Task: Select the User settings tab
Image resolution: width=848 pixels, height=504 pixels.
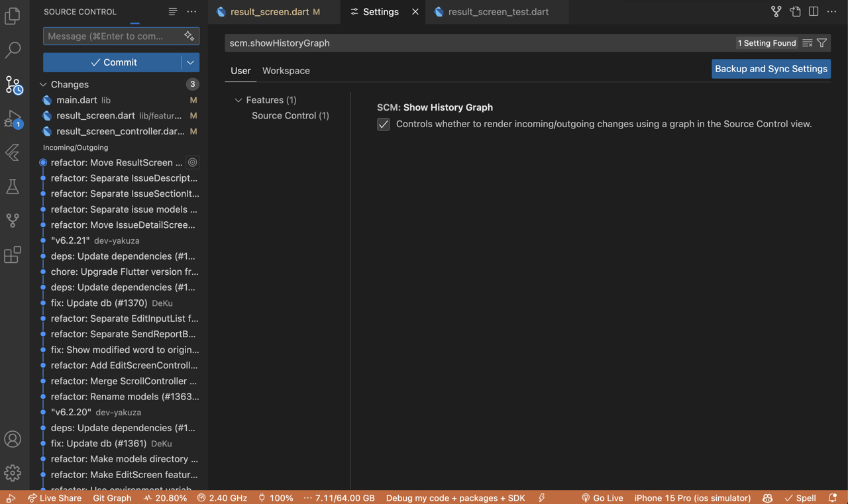Action: (240, 70)
